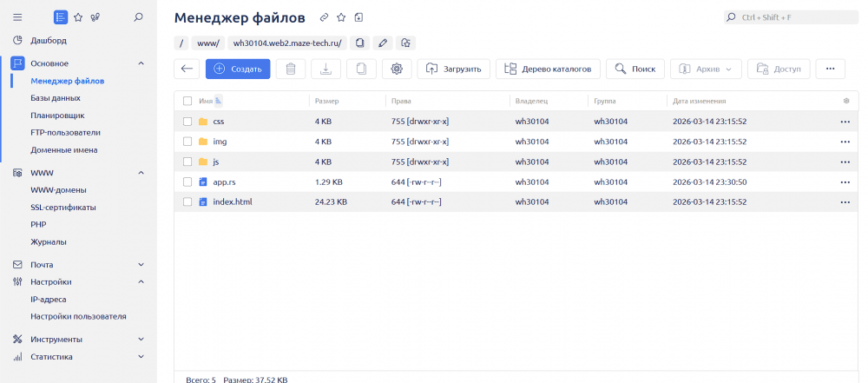Open the gear settings in file toolbar
Screen dimensions: 868x383
(x=397, y=69)
